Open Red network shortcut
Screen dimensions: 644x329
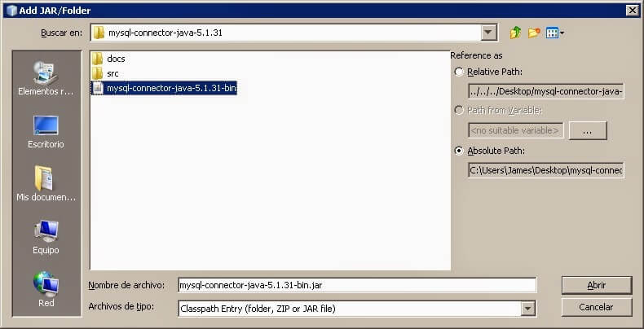click(x=46, y=289)
